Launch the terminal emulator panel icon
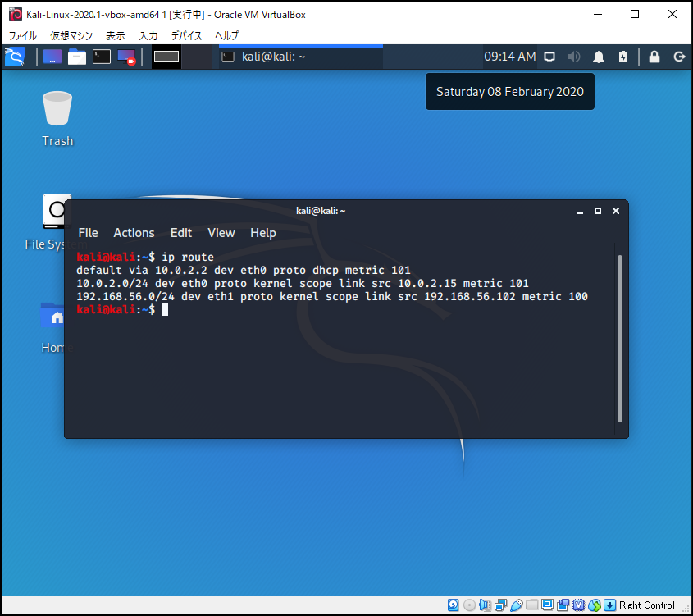693x616 pixels. coord(102,57)
